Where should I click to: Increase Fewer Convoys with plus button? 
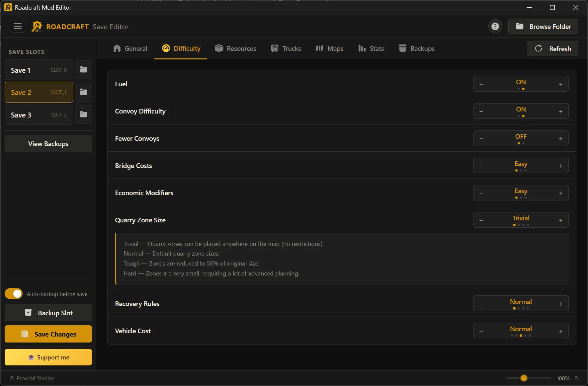pyautogui.click(x=561, y=139)
